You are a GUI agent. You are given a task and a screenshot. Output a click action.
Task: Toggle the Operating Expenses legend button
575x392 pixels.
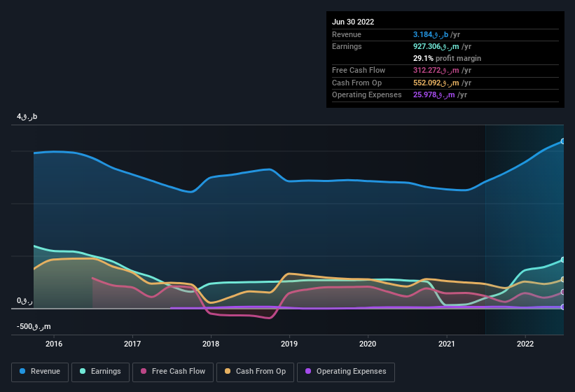tap(346, 372)
